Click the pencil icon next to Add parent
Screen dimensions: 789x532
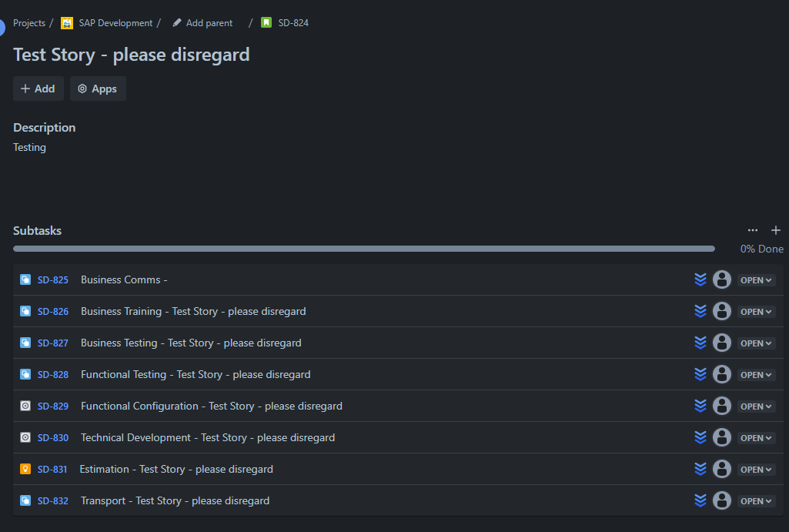176,22
